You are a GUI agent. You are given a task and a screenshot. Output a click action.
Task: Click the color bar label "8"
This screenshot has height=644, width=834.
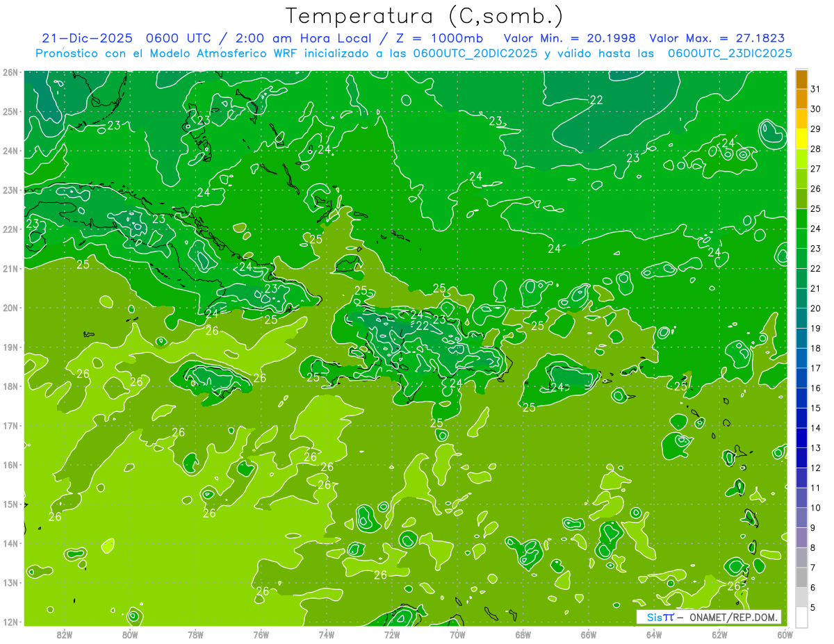[812, 547]
